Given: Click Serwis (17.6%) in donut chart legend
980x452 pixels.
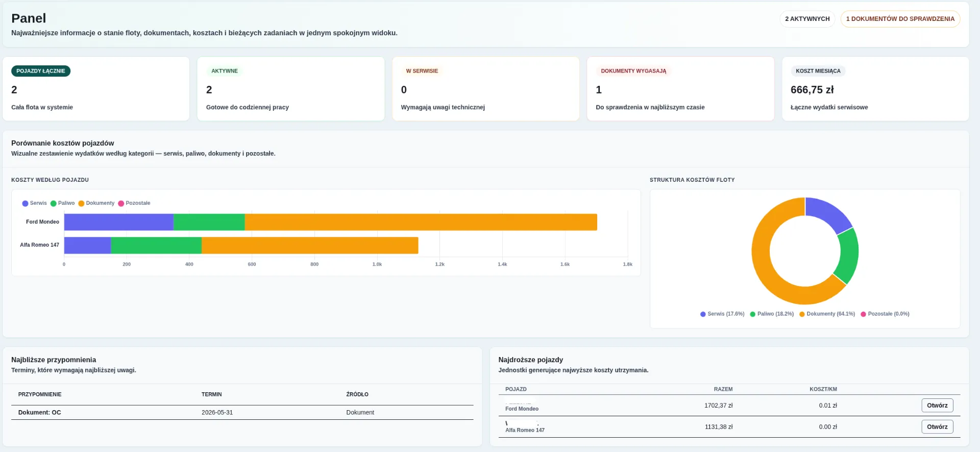Looking at the screenshot, I should point(722,314).
